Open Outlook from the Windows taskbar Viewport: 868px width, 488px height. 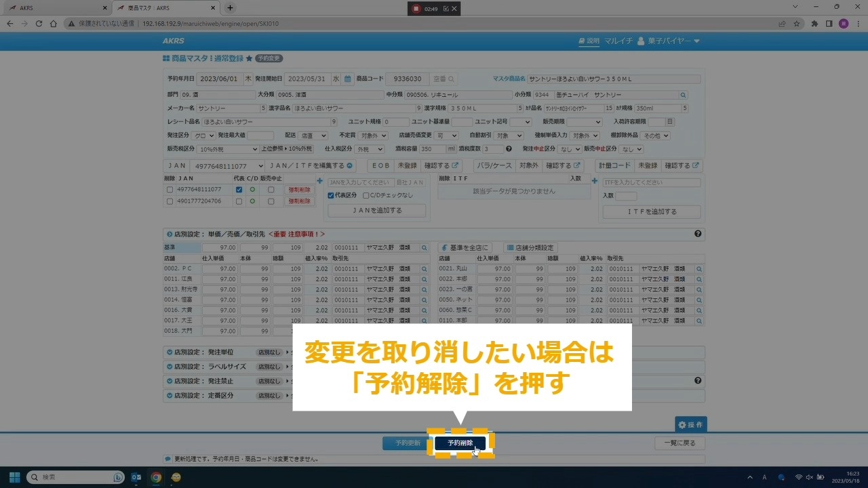coord(136,477)
